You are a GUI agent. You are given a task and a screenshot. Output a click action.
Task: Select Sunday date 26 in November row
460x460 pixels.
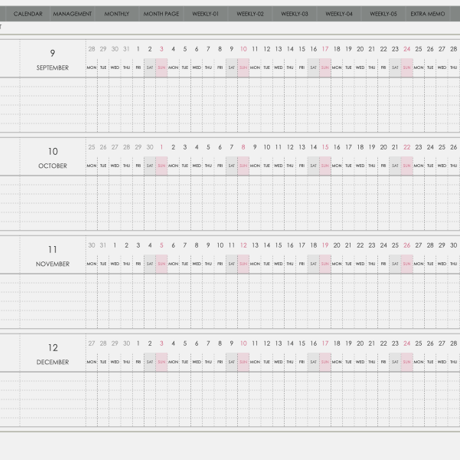point(407,245)
